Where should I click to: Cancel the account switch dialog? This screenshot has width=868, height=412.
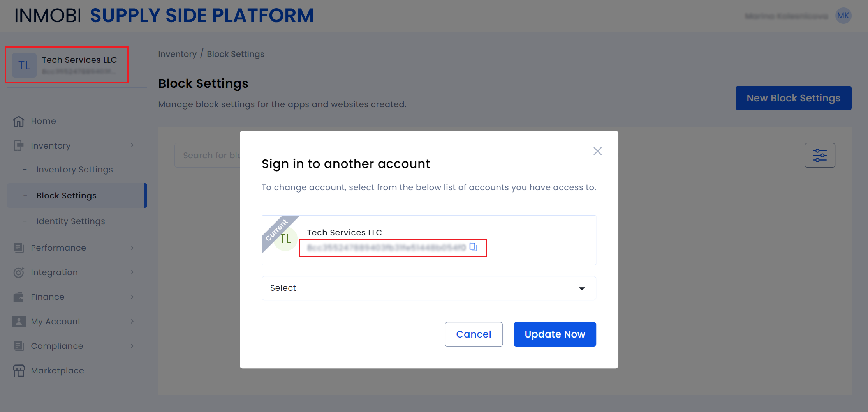point(474,334)
